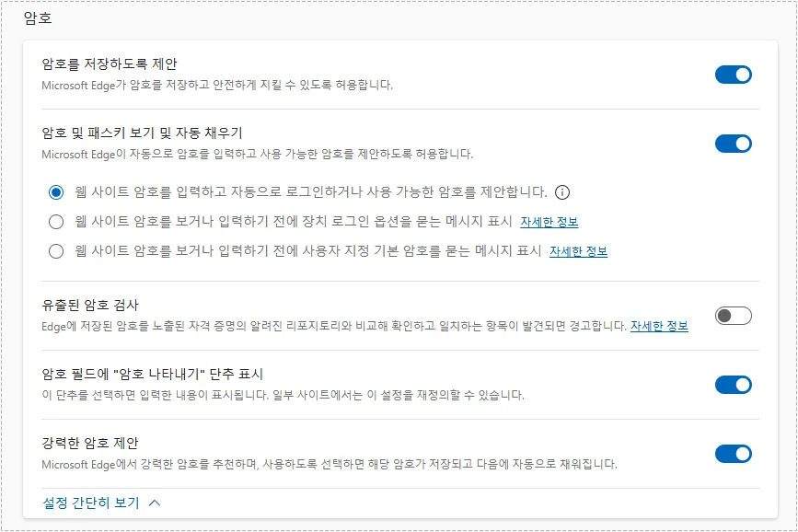The width and height of the screenshot is (798, 532).
Task: Collapse settings using 설정 간단히 보기
Action: click(90, 503)
